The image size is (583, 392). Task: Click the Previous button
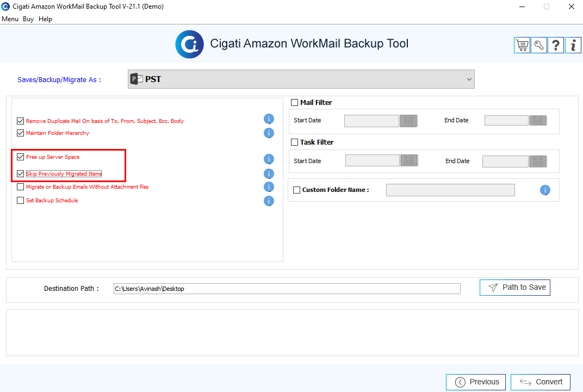476,382
